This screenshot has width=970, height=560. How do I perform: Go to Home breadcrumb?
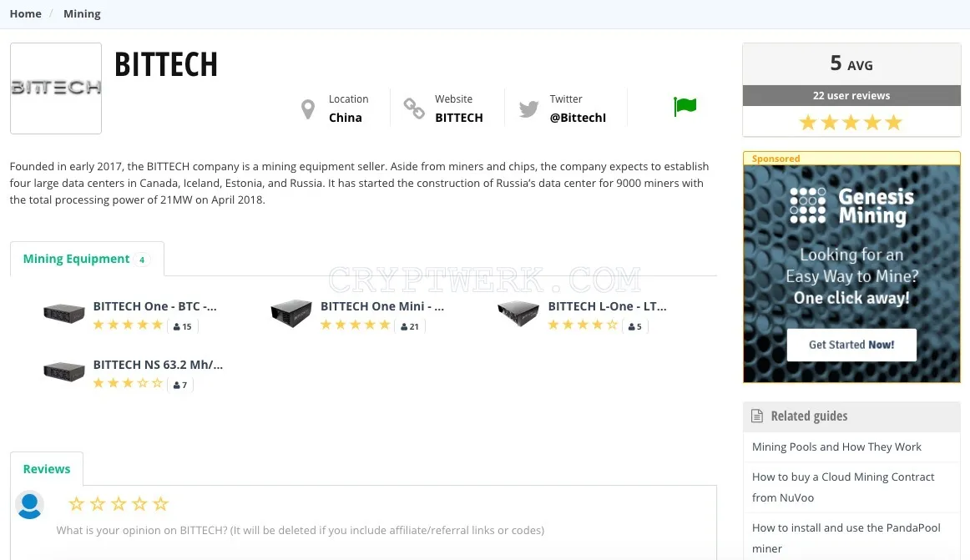[25, 13]
